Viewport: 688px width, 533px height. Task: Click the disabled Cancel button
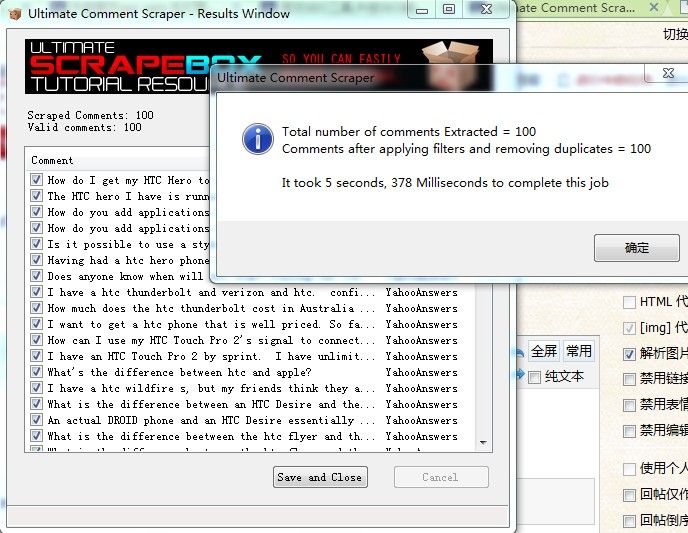441,477
